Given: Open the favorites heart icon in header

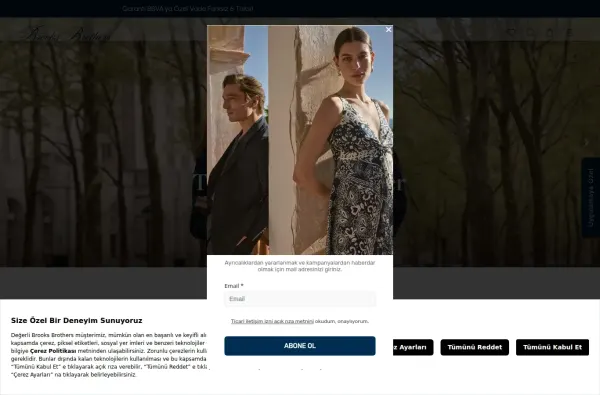Looking at the screenshot, I should click(x=511, y=33).
